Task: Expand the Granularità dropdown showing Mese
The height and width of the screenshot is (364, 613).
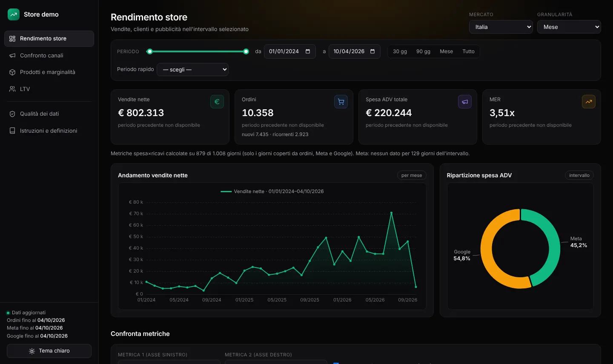Action: tap(569, 27)
